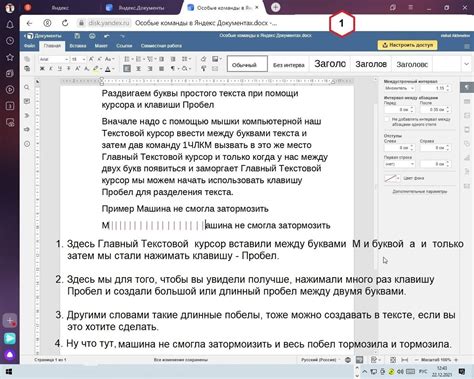Open the Цвет фона background color swatch
This screenshot has height=379, width=474.
392,178
